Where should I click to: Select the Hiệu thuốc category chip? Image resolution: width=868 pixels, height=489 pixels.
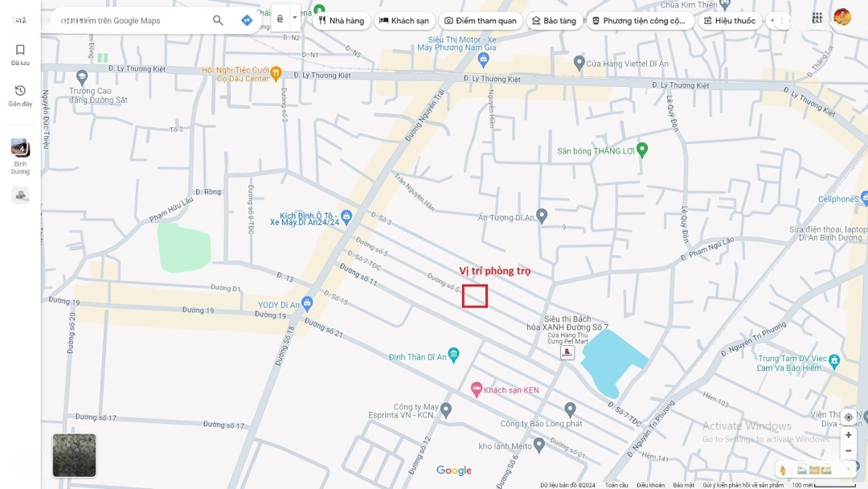click(x=729, y=21)
